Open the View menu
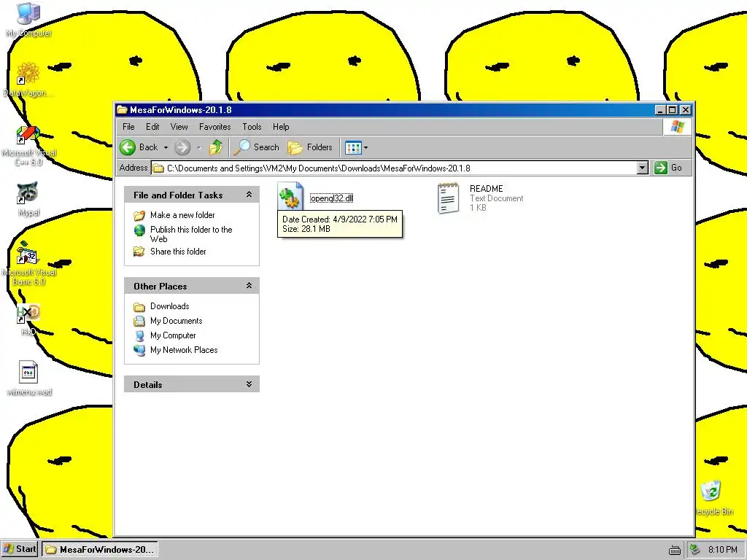747x560 pixels. pos(179,127)
